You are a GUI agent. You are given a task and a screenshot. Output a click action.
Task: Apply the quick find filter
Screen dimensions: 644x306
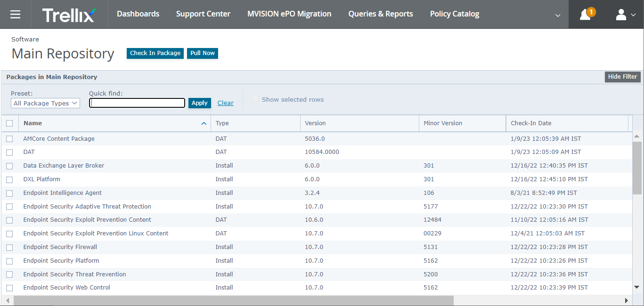[x=199, y=103]
